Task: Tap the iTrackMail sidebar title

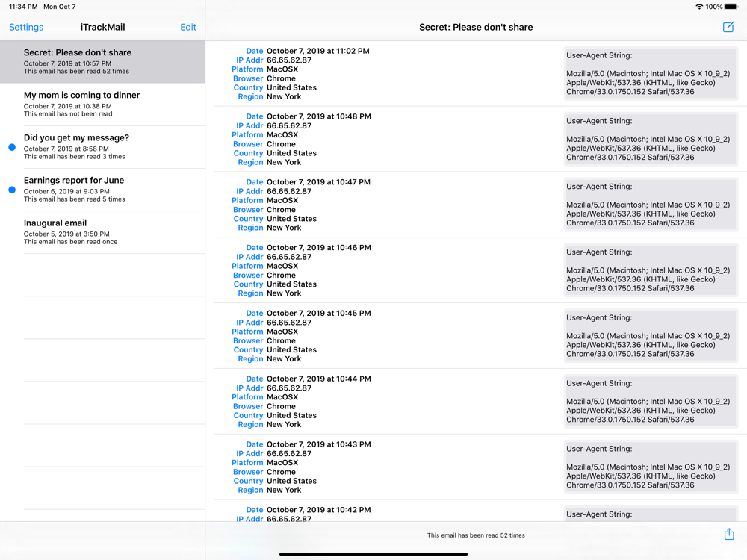Action: 102,27
